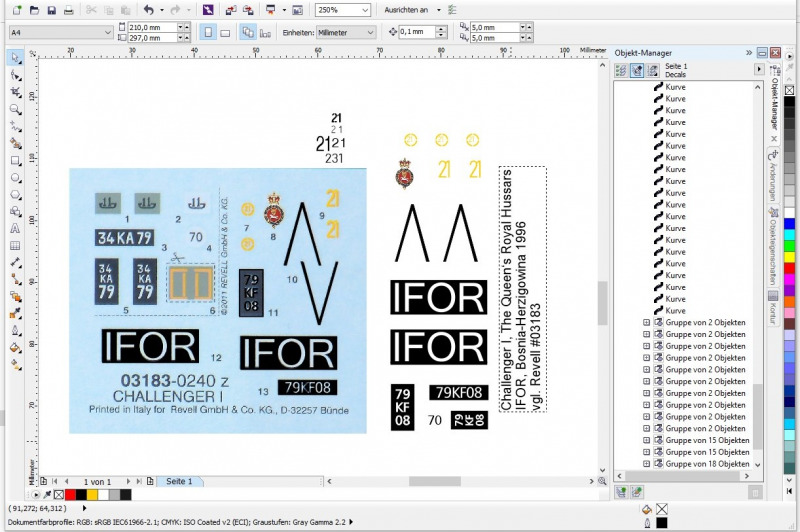Click the Import icon in the toolbar
This screenshot has height=532, width=800.
[231, 10]
